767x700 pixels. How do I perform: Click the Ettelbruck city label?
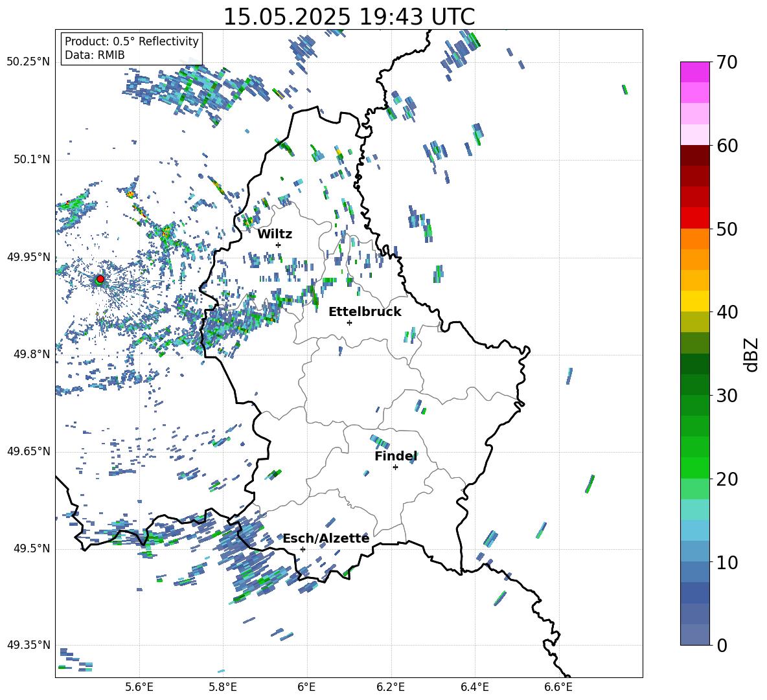coord(365,312)
